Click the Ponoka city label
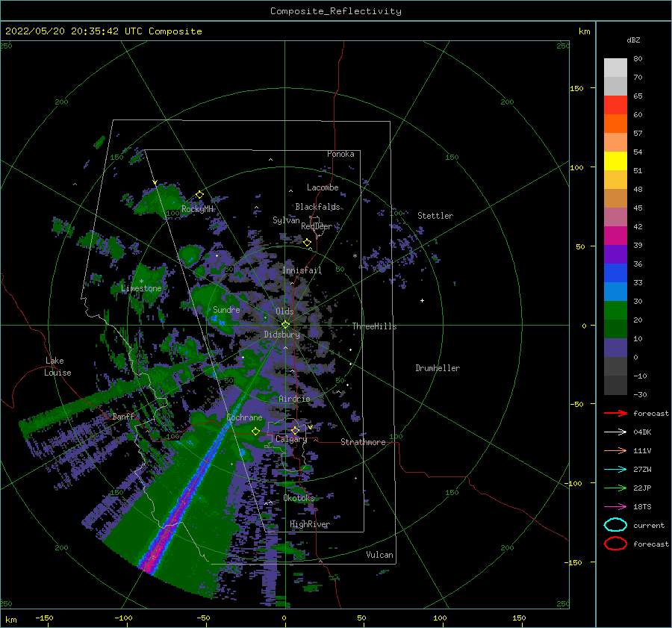Image resolution: width=672 pixels, height=628 pixels. click(340, 154)
